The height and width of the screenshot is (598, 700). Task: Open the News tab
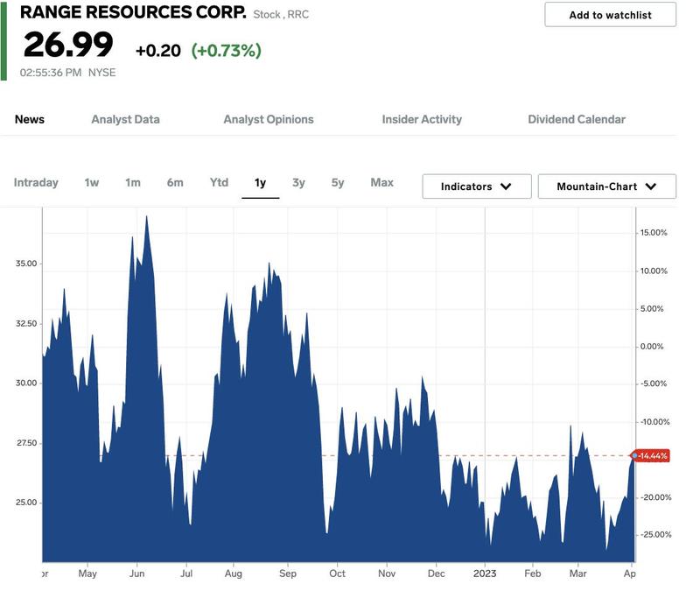point(30,119)
